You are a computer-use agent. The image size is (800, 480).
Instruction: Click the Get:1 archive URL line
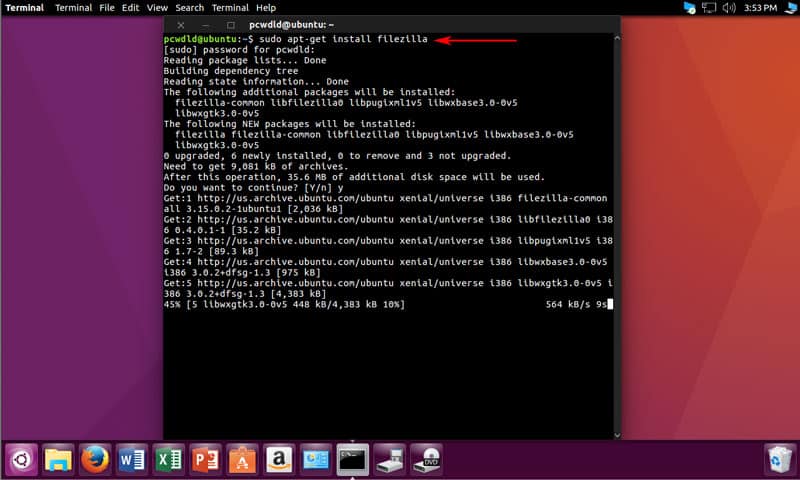tap(386, 198)
